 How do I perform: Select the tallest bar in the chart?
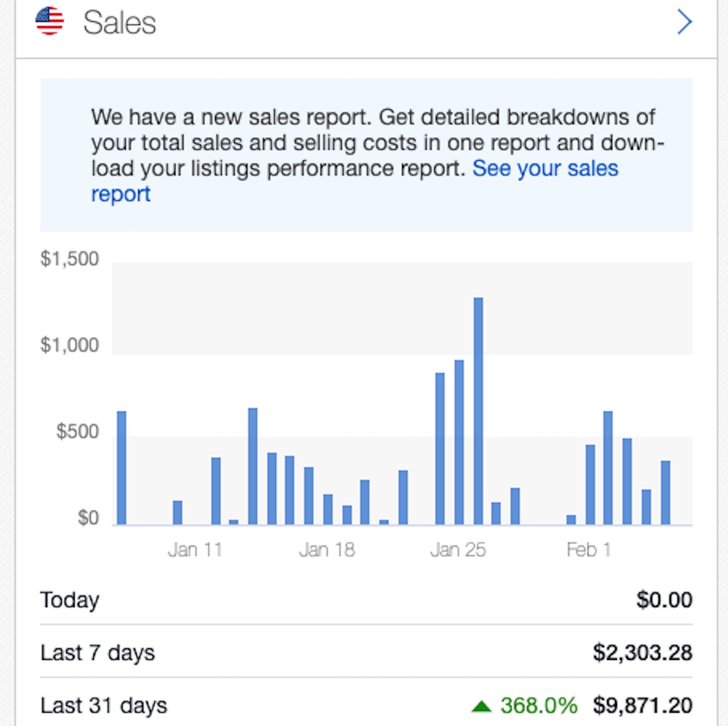[478, 411]
